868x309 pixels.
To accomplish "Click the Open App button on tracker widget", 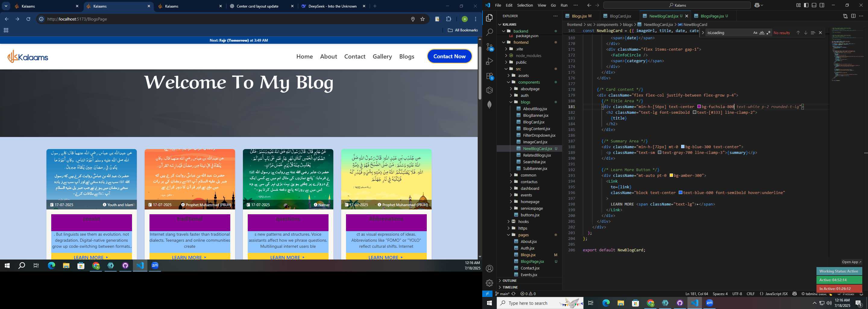I will [851, 262].
